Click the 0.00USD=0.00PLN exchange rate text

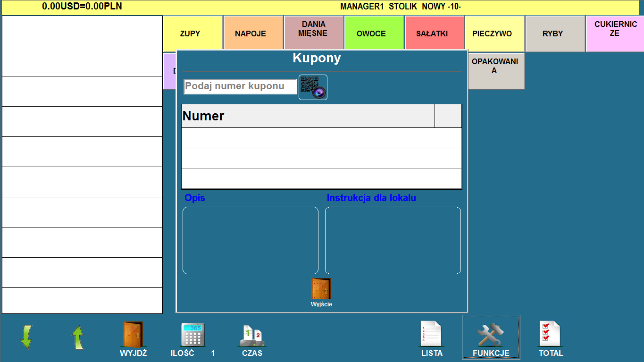pyautogui.click(x=82, y=7)
